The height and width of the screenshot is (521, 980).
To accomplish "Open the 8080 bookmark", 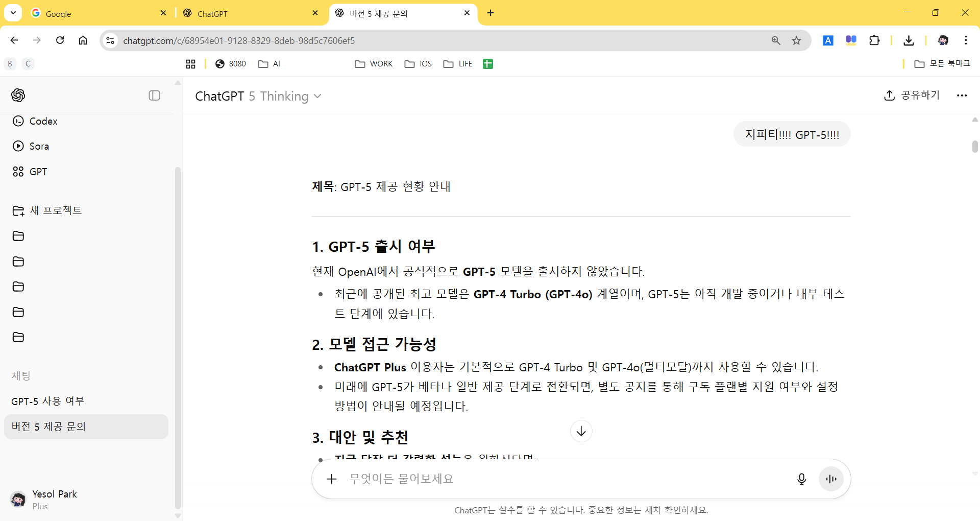I will tap(231, 64).
